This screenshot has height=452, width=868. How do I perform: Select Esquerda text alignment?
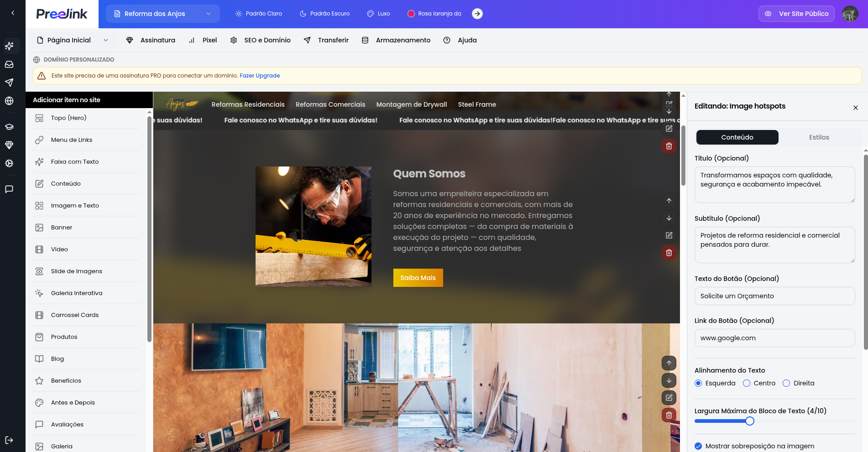pos(698,383)
